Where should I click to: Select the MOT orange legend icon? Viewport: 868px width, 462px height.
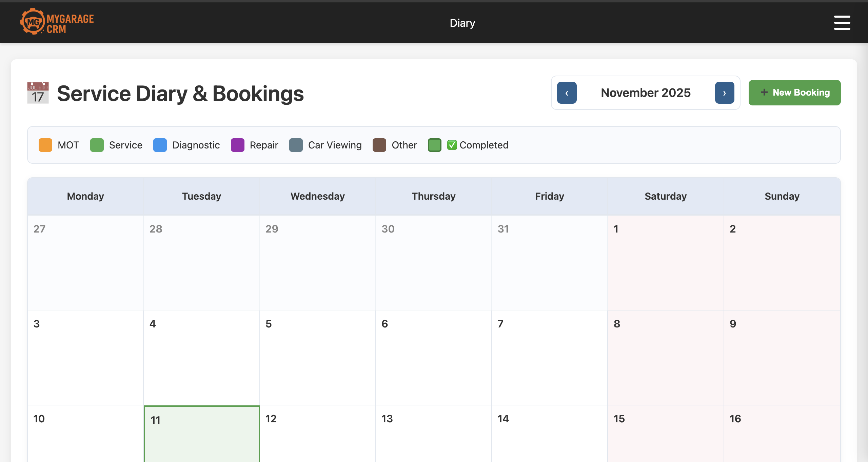click(45, 145)
